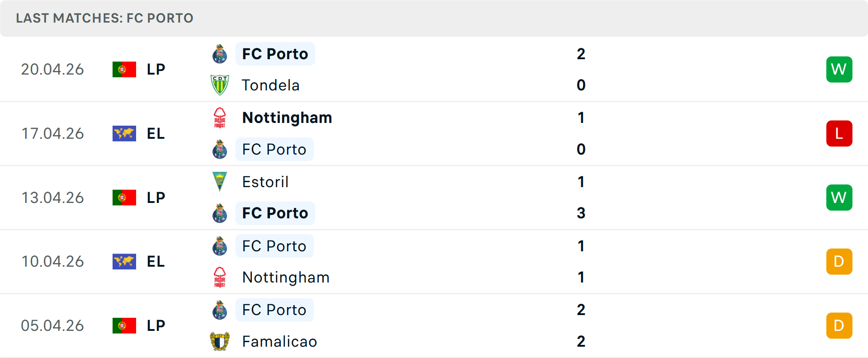Open the Estoril team link

(265, 182)
